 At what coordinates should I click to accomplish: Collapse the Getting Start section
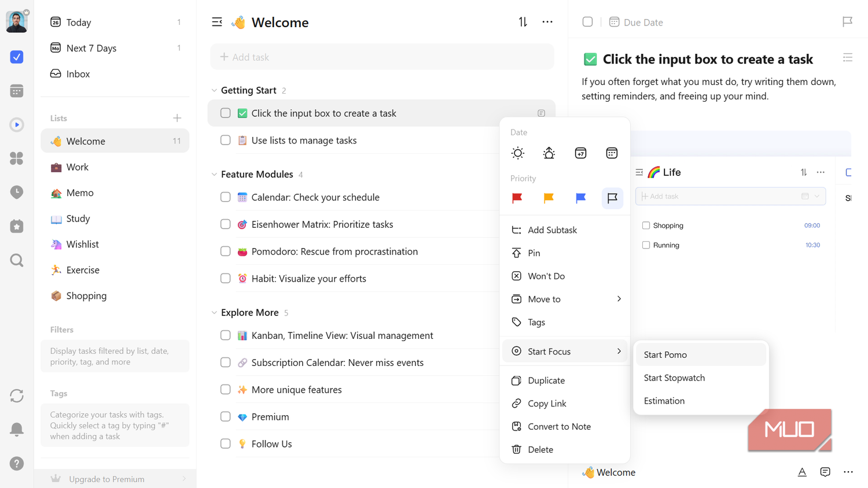pos(214,91)
